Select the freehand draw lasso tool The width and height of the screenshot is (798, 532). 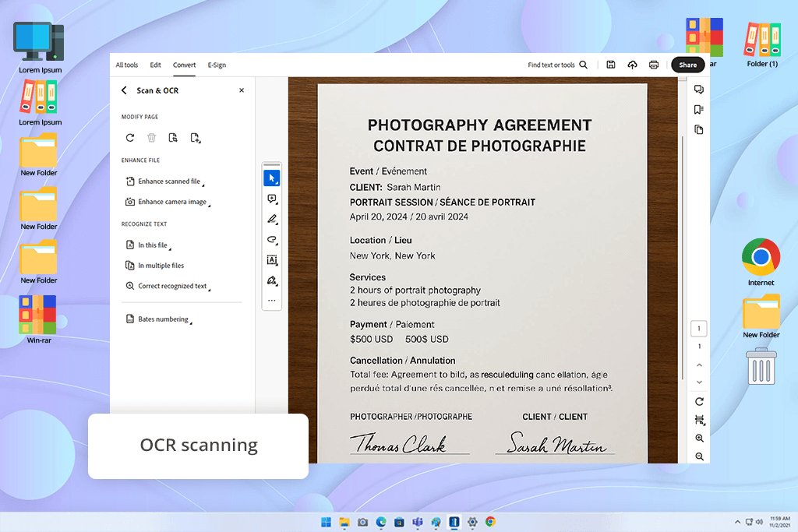(272, 240)
